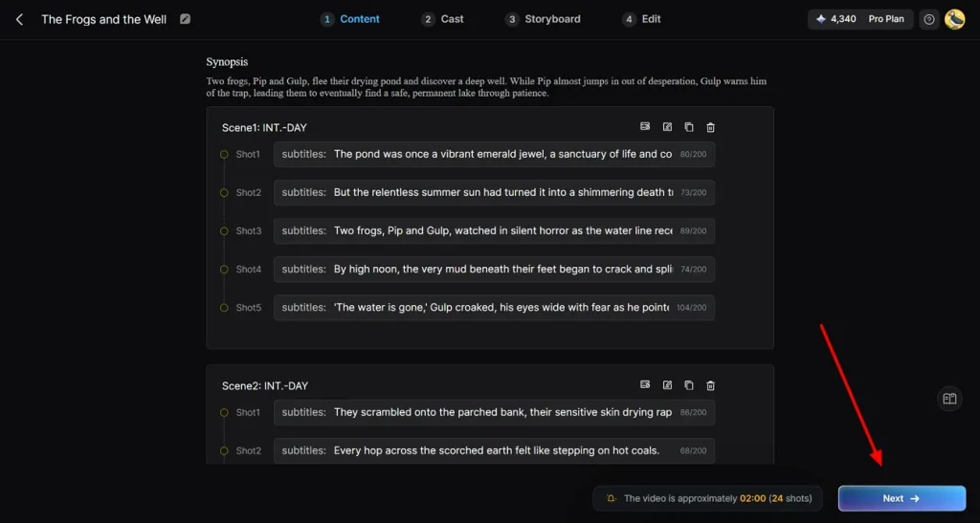Delete Scene2 with the trash icon
Image resolution: width=980 pixels, height=523 pixels.
[x=711, y=385]
